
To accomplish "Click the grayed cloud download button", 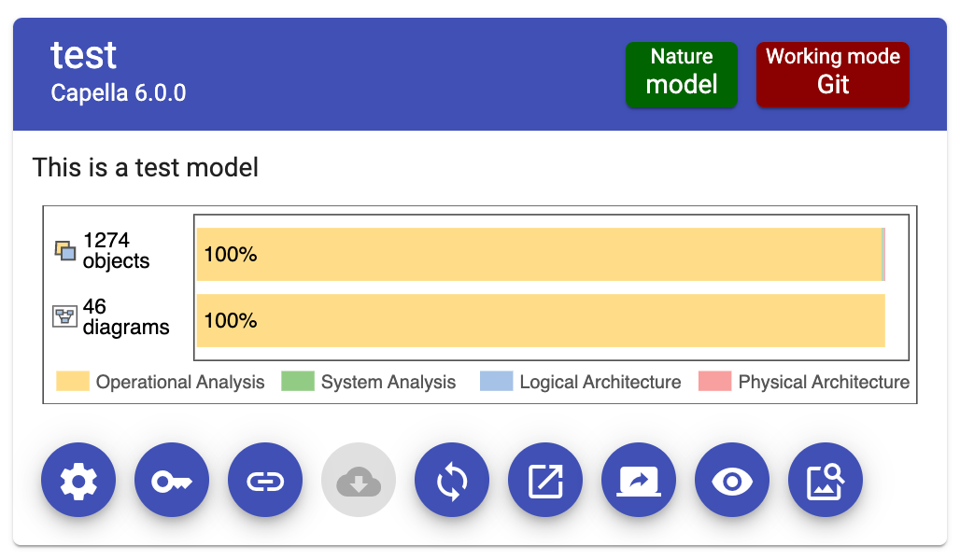I will [x=359, y=481].
